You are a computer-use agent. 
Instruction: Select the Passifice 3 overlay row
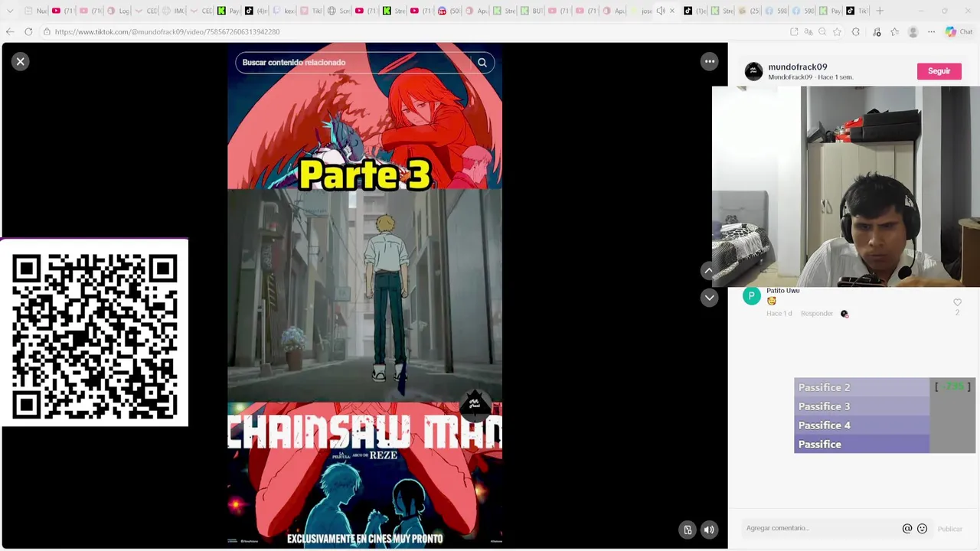(x=861, y=406)
